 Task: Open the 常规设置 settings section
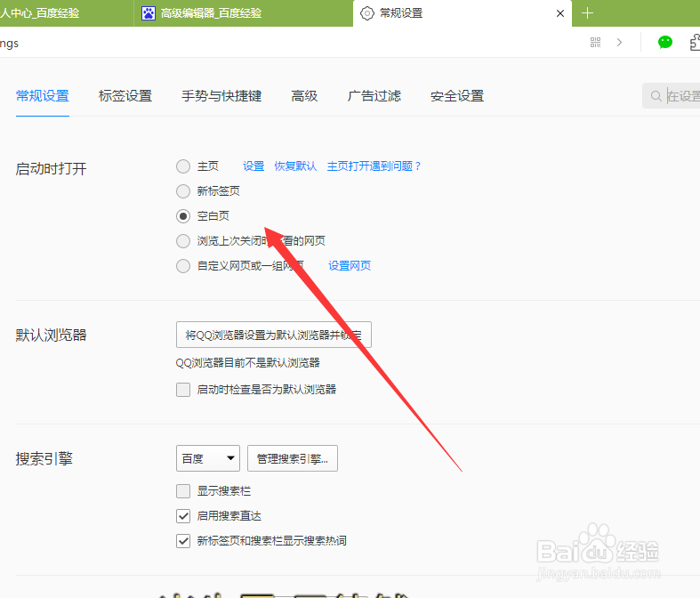coord(43,96)
